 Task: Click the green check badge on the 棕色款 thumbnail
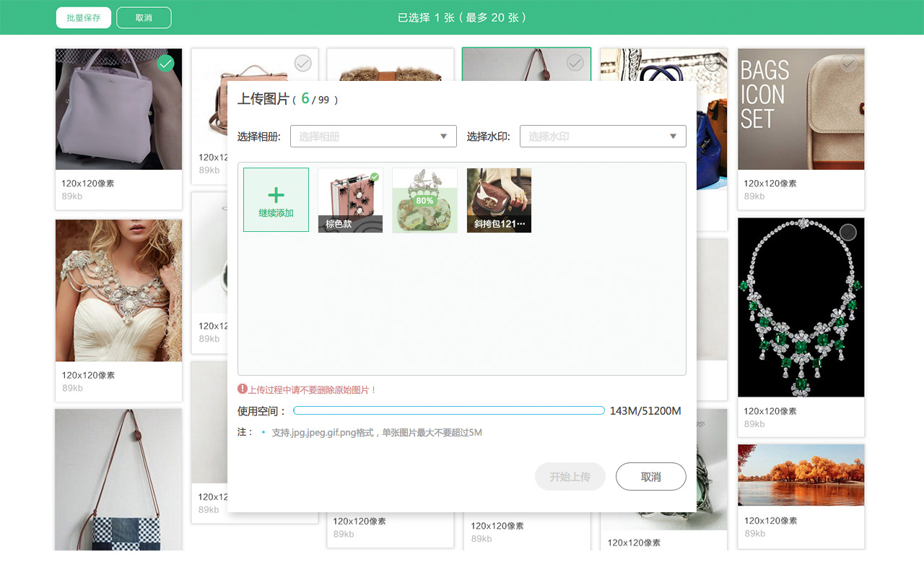376,176
